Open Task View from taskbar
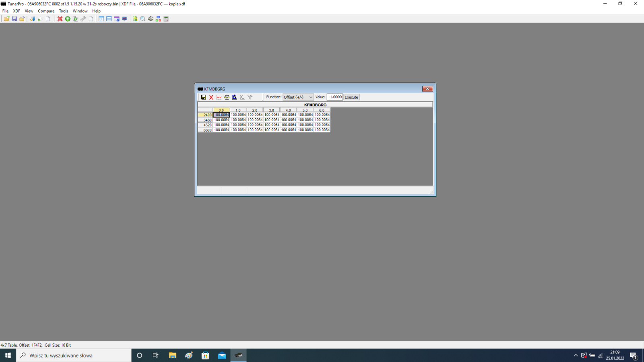The height and width of the screenshot is (362, 644). [x=156, y=355]
